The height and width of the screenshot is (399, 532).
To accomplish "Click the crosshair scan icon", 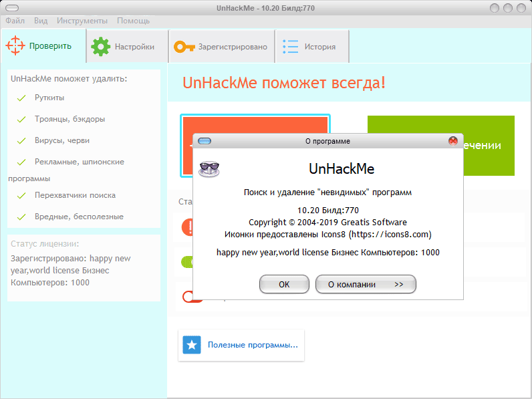I will (x=15, y=45).
